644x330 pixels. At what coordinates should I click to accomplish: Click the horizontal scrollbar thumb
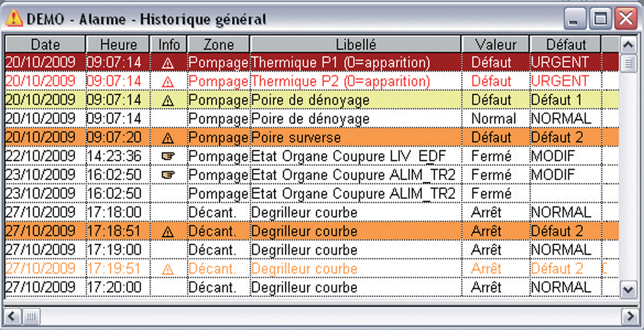tap(32, 315)
